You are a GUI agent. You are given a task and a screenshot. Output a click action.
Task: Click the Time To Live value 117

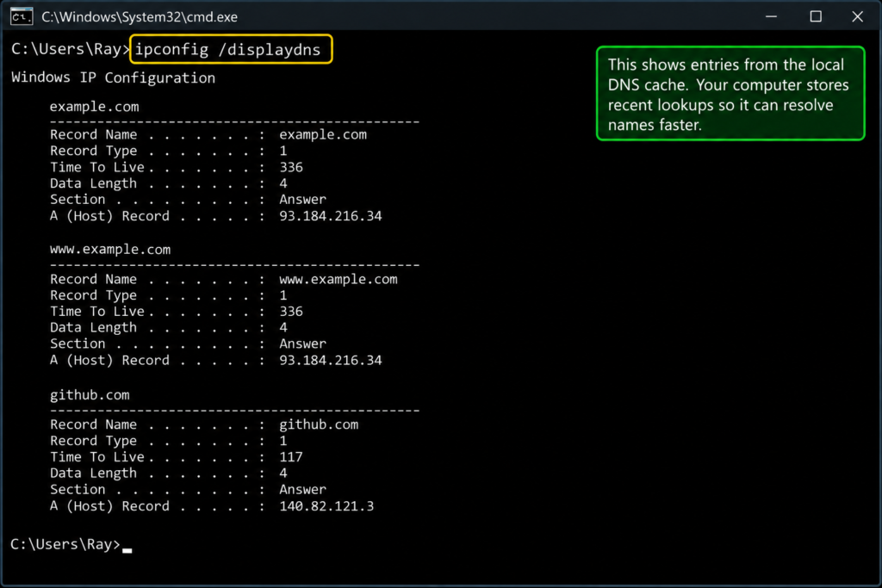(x=291, y=457)
